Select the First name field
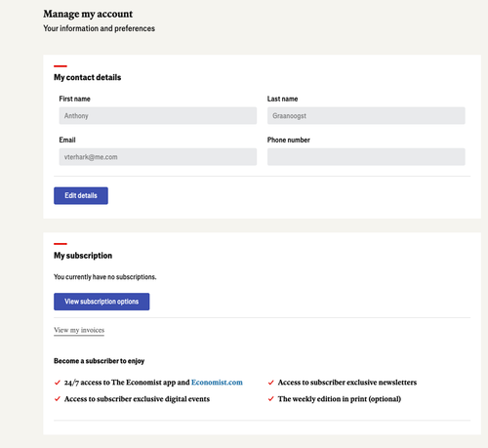 pyautogui.click(x=158, y=116)
